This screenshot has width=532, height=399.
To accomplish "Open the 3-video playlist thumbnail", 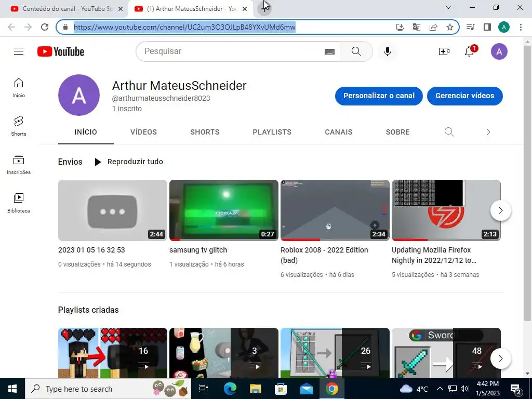I will pyautogui.click(x=223, y=353).
